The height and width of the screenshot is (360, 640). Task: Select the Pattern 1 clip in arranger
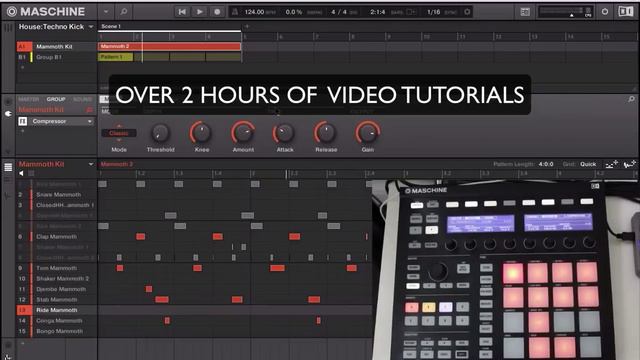[x=116, y=57]
